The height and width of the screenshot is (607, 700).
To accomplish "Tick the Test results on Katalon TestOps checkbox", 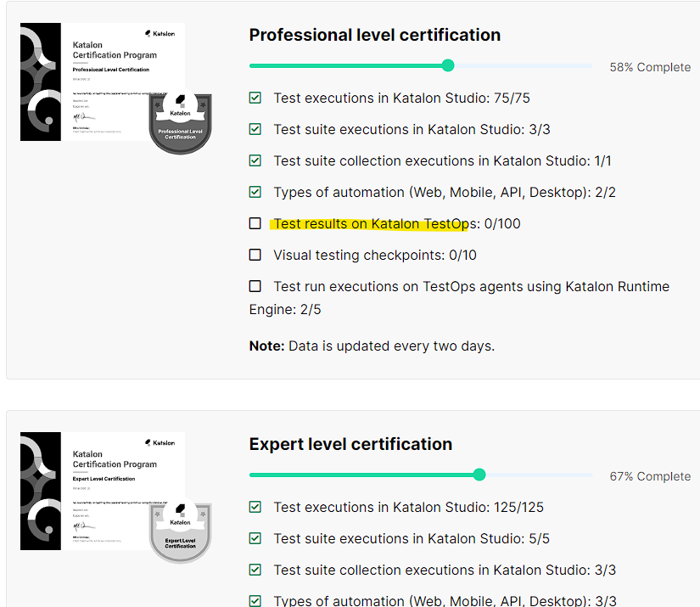I will click(x=255, y=223).
